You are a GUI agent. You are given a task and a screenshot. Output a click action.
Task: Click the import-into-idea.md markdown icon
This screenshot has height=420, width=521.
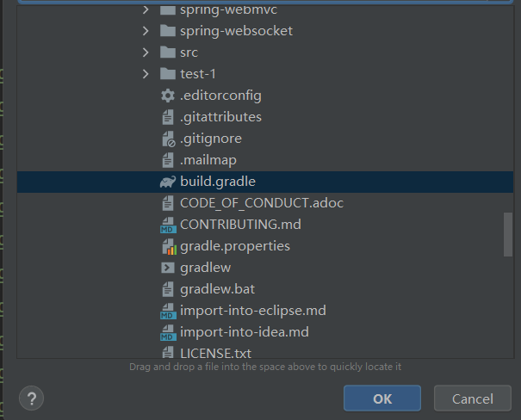(x=168, y=332)
